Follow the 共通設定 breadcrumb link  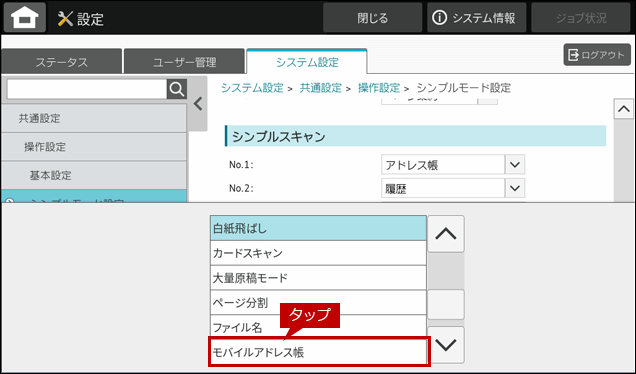point(320,88)
